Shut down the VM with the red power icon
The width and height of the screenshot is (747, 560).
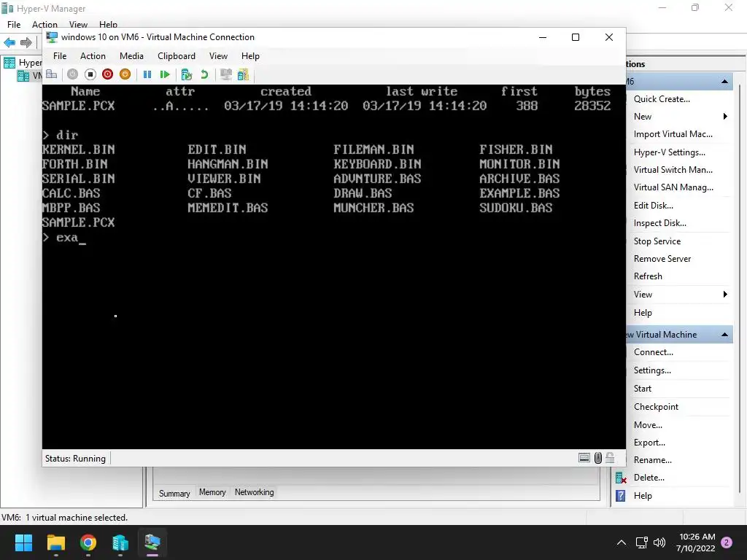108,74
